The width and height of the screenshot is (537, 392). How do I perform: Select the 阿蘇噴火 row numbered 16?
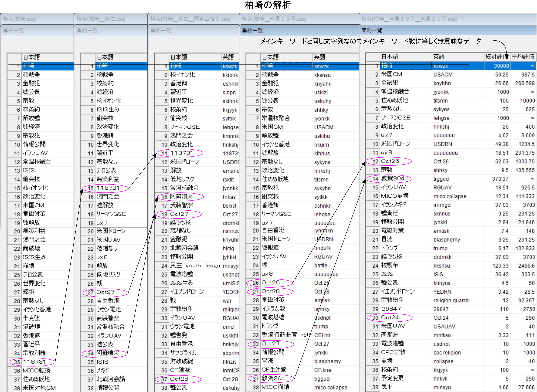tap(181, 196)
